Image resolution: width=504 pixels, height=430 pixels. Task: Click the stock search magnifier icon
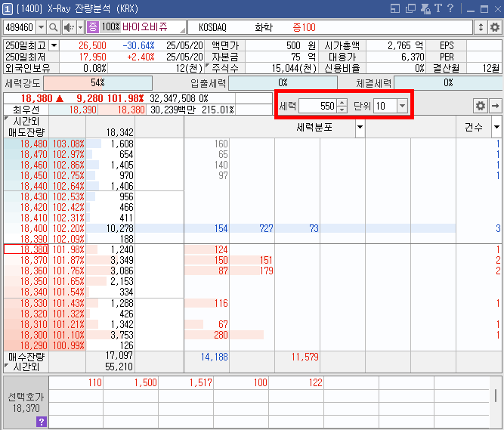click(x=54, y=27)
